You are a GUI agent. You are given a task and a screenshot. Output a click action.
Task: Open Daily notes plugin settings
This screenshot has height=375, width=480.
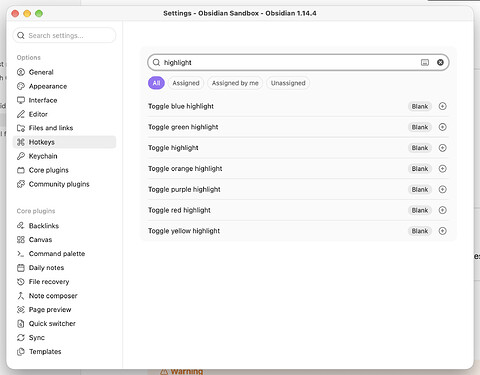[x=64, y=268]
